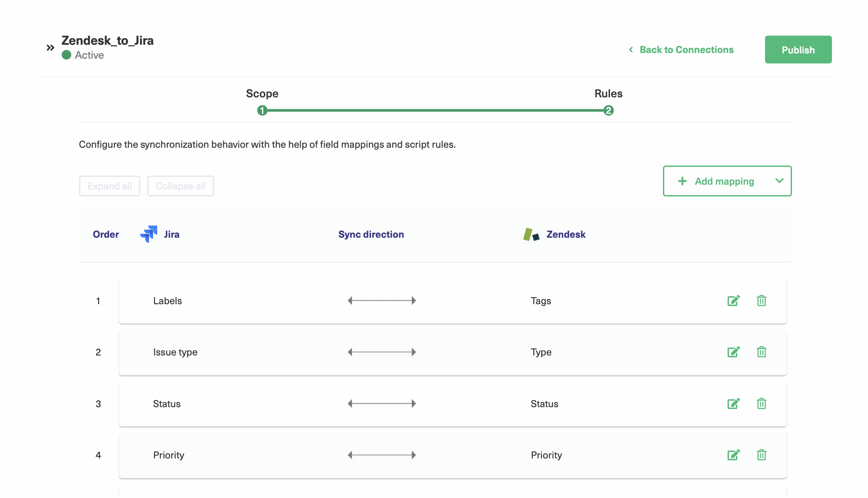Click the back chevron next to Back to Connections
Viewport: 868px width, 498px height.
coord(631,50)
